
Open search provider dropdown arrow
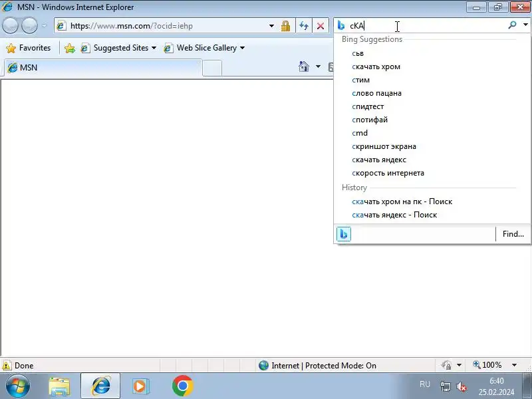pyautogui.click(x=525, y=25)
